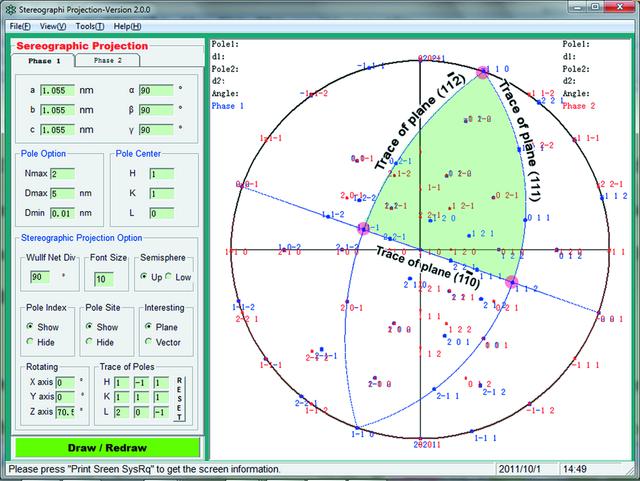The image size is (640, 481).
Task: Open the Help(H) menu
Action: [127, 26]
